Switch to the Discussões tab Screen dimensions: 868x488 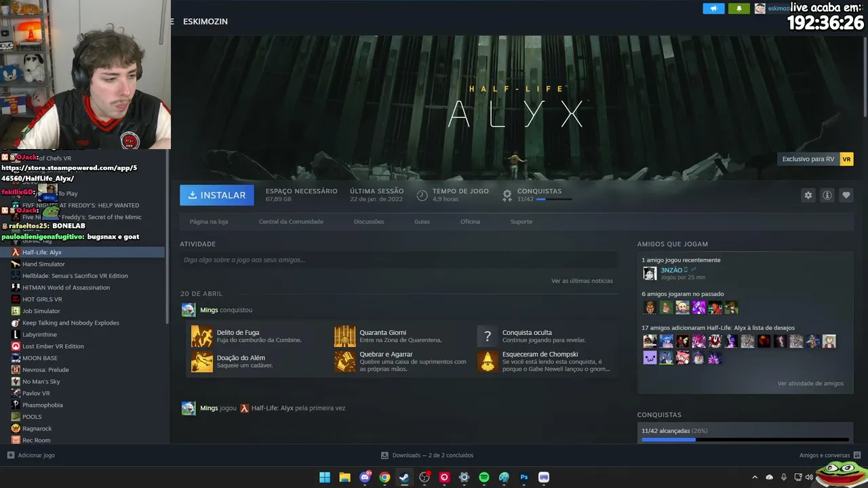[x=369, y=222]
